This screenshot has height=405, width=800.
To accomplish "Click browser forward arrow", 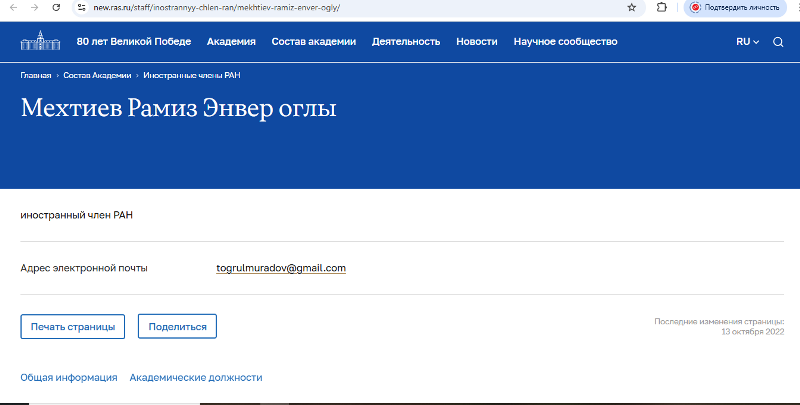I will click(34, 7).
